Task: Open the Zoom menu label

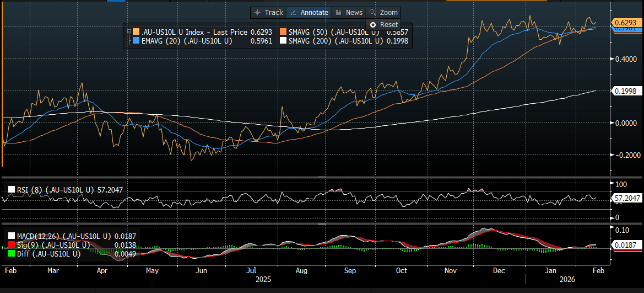Action: coord(388,13)
